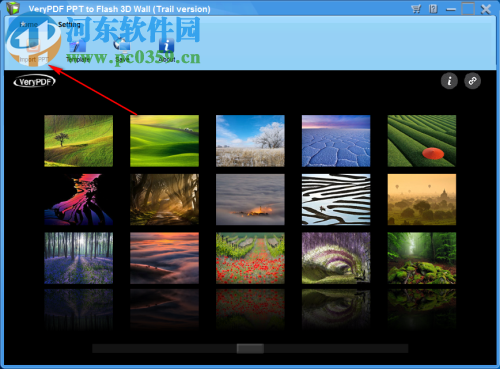Click the shopping cart purchase icon
The width and height of the screenshot is (500, 369).
coord(416,9)
